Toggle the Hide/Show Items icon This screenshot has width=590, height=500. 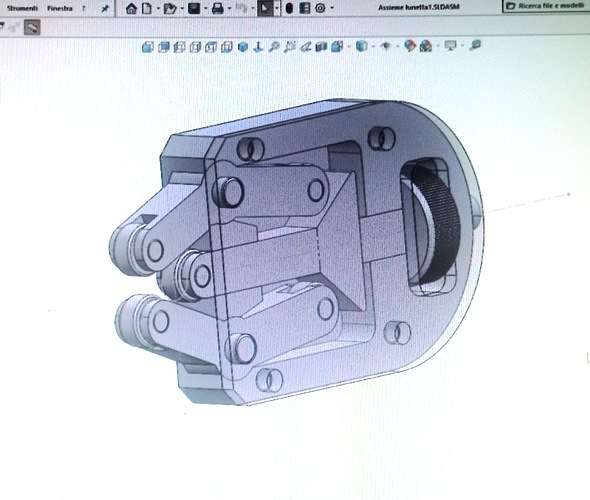385,46
